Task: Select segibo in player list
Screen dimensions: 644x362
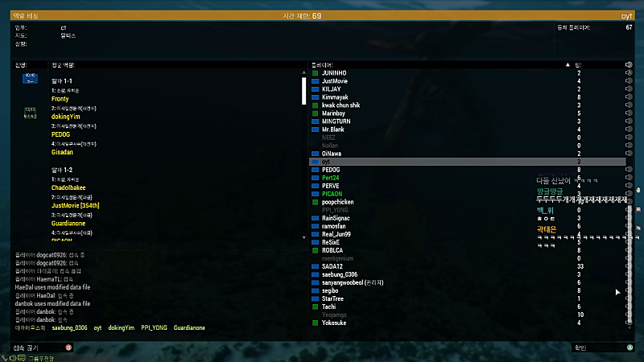Action: (x=330, y=290)
